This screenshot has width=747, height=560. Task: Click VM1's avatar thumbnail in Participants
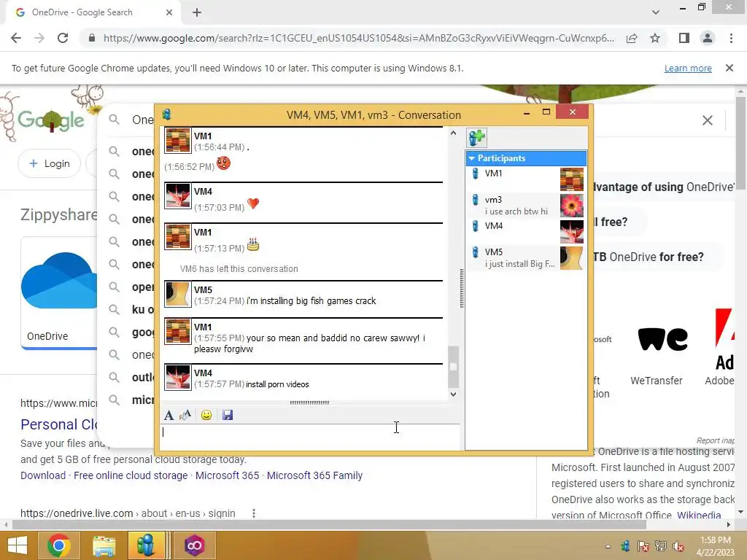(572, 179)
